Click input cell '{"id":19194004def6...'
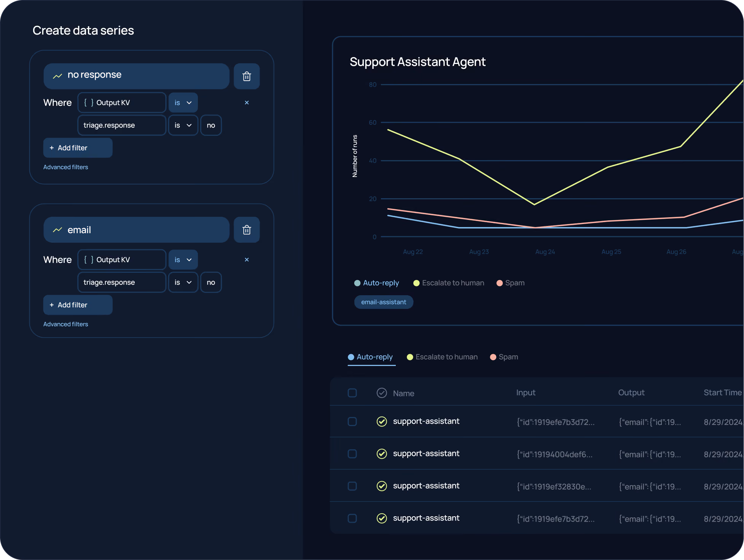Viewport: 744px width, 560px height. (554, 454)
